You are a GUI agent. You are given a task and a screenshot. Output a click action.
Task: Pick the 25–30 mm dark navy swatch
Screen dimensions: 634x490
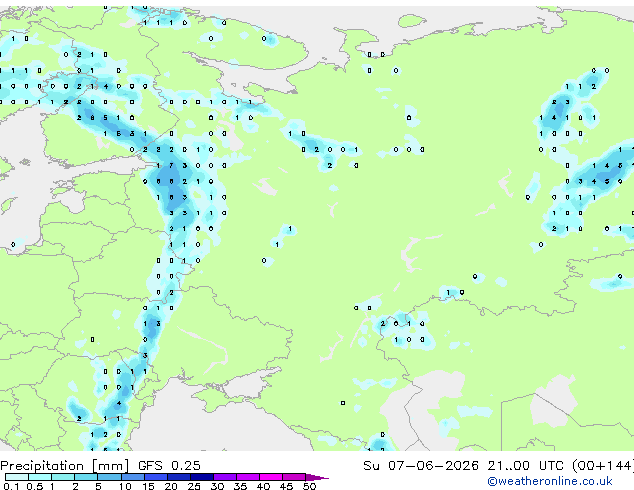[x=201, y=477]
